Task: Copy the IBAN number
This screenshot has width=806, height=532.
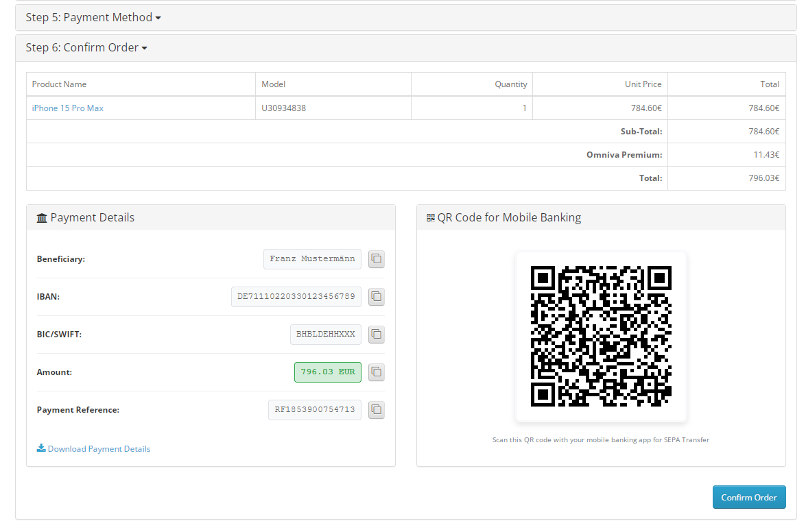Action: click(x=377, y=296)
